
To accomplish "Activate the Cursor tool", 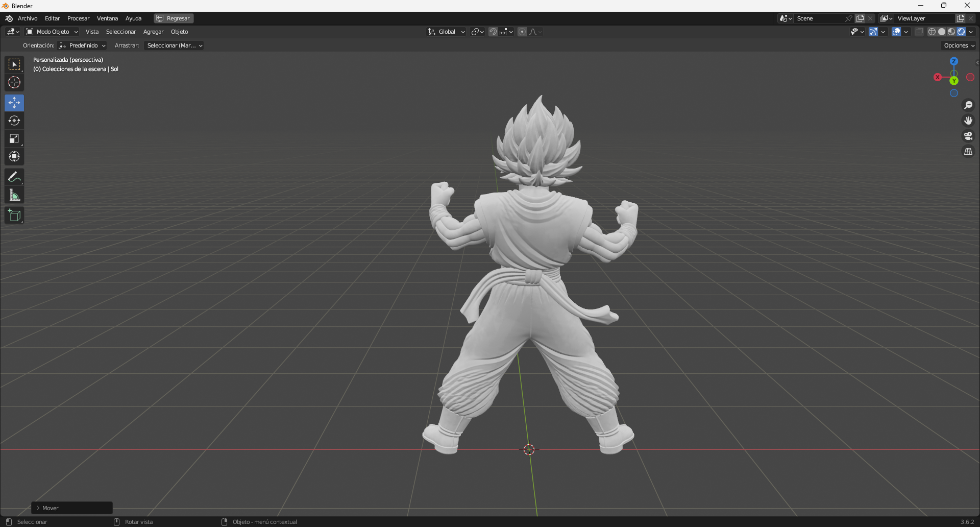I will (x=14, y=82).
